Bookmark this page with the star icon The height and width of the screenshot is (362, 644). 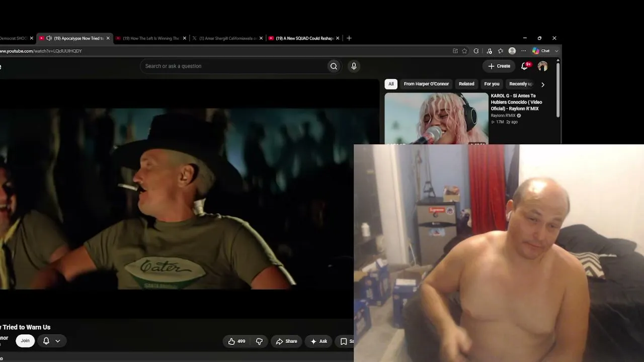coord(464,51)
